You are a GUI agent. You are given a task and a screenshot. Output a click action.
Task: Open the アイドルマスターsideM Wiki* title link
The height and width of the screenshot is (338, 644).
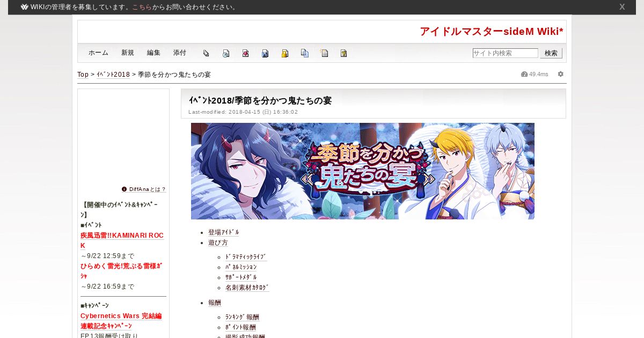click(x=492, y=31)
